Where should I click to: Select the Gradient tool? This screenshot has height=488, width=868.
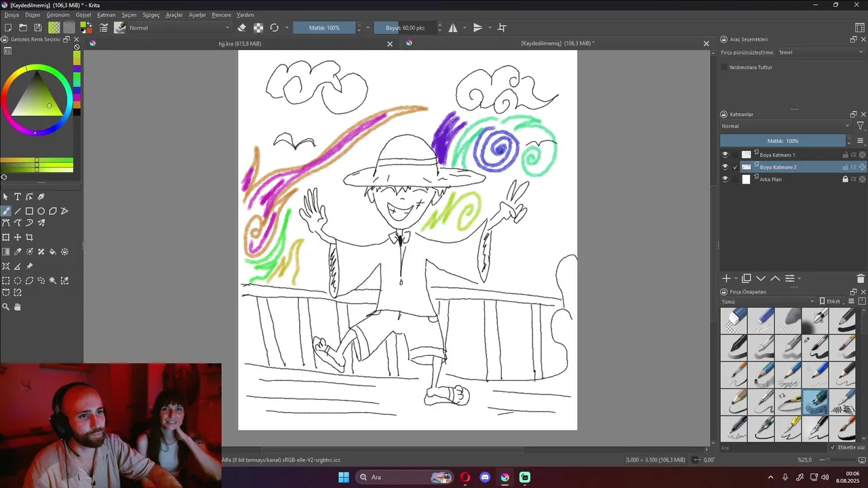(x=6, y=251)
